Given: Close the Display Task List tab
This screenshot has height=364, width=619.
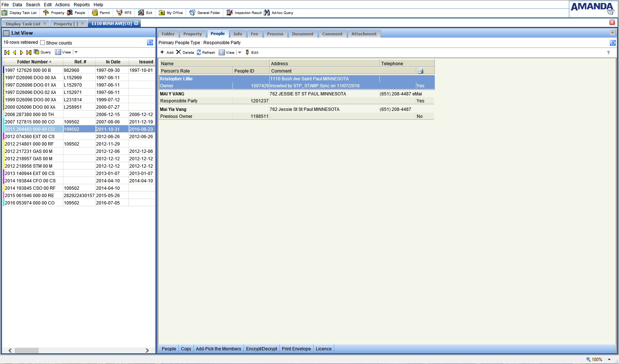Looking at the screenshot, I should pos(45,24).
